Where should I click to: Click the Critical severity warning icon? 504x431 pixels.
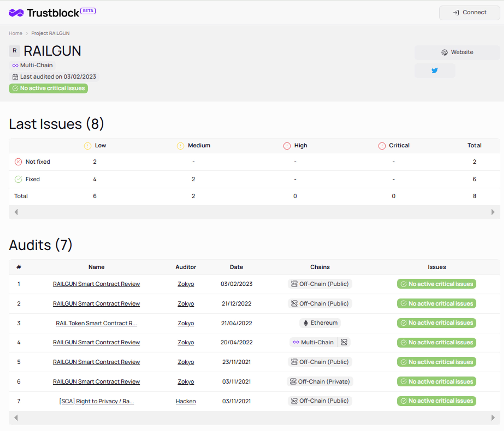[x=382, y=146]
